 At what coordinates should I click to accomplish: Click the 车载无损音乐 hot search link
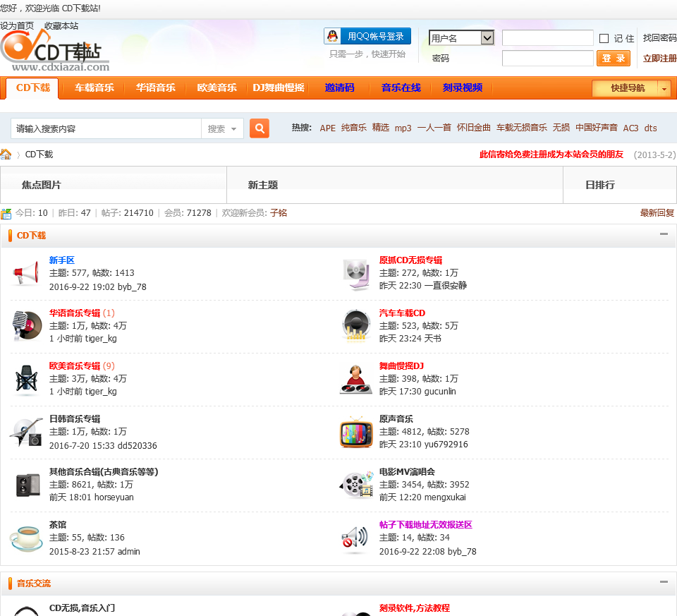pyautogui.click(x=522, y=128)
